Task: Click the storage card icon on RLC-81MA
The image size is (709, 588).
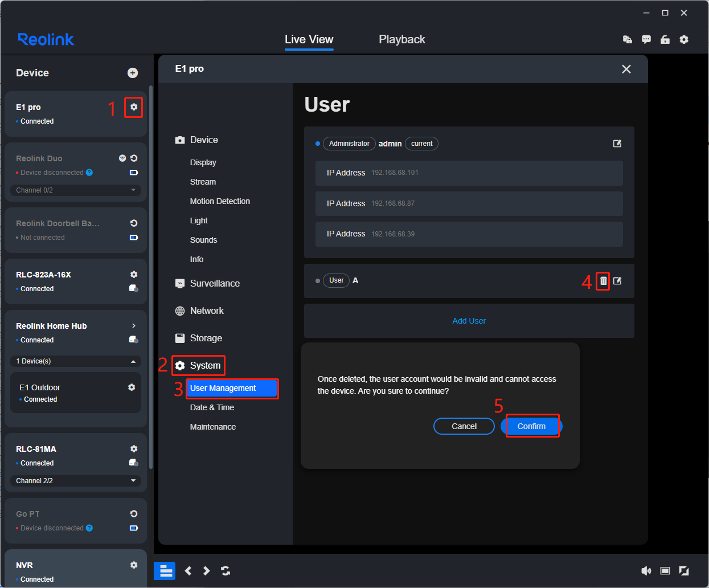Action: tap(134, 463)
